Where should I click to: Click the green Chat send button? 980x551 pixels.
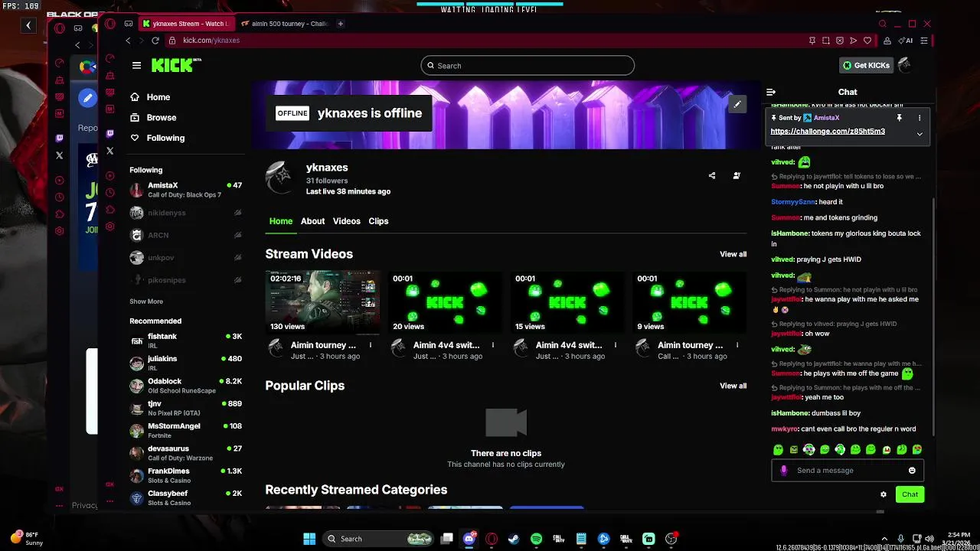(910, 494)
